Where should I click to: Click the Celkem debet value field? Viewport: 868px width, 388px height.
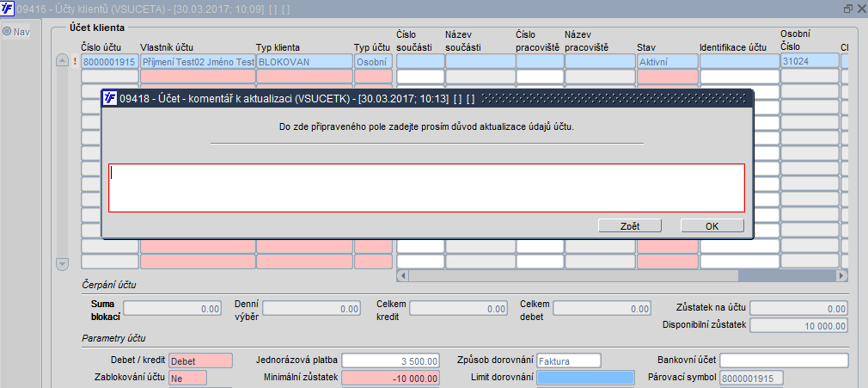click(x=602, y=309)
